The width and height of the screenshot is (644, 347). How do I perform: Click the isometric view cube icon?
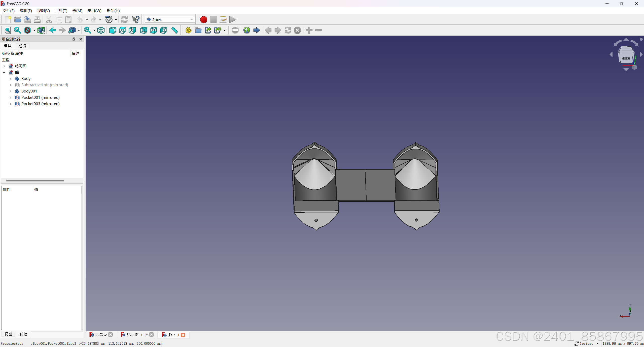click(x=101, y=30)
